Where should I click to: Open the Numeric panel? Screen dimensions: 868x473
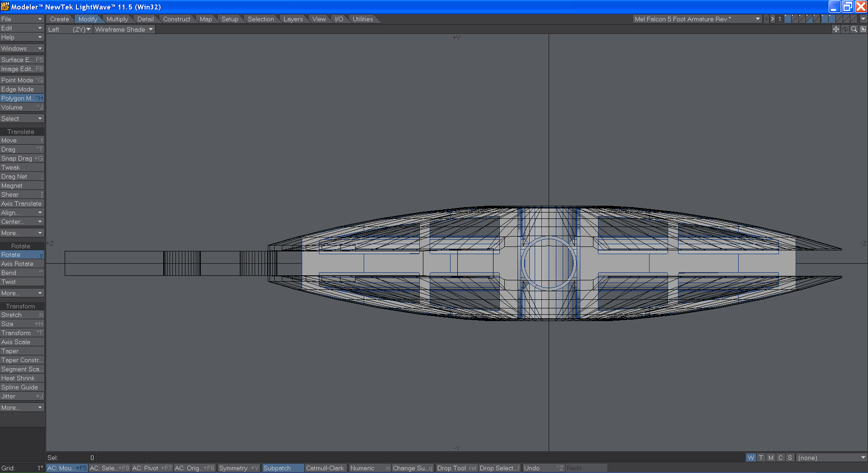370,468
